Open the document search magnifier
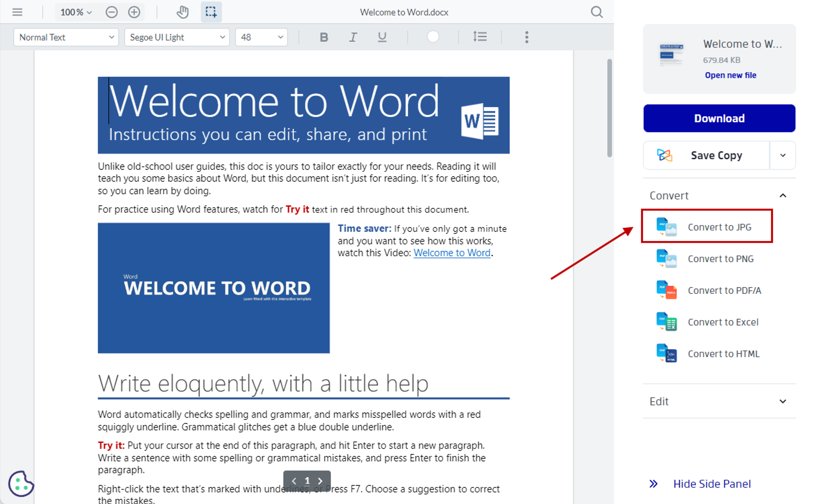The height and width of the screenshot is (504, 819). click(597, 12)
